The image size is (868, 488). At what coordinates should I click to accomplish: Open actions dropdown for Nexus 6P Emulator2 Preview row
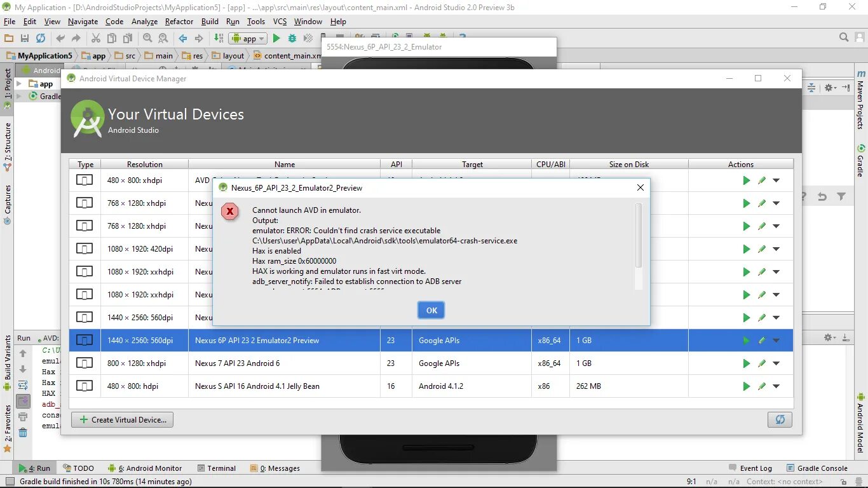tap(776, 341)
